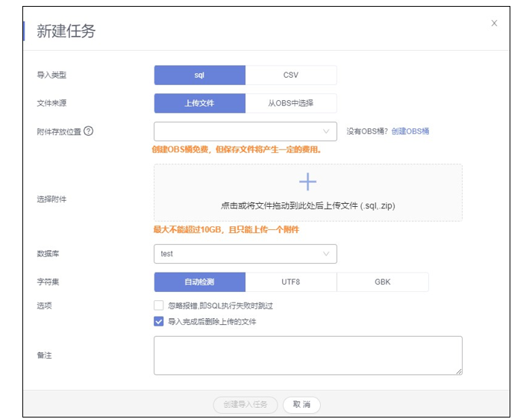Select UTF8 character set
Viewport: 532px width, 419px height.
291,282
